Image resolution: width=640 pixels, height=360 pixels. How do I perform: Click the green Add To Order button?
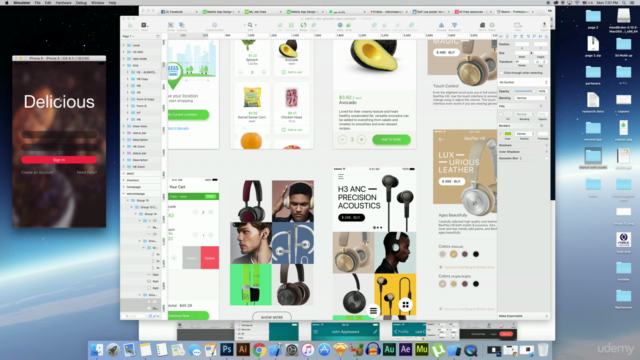[391, 140]
